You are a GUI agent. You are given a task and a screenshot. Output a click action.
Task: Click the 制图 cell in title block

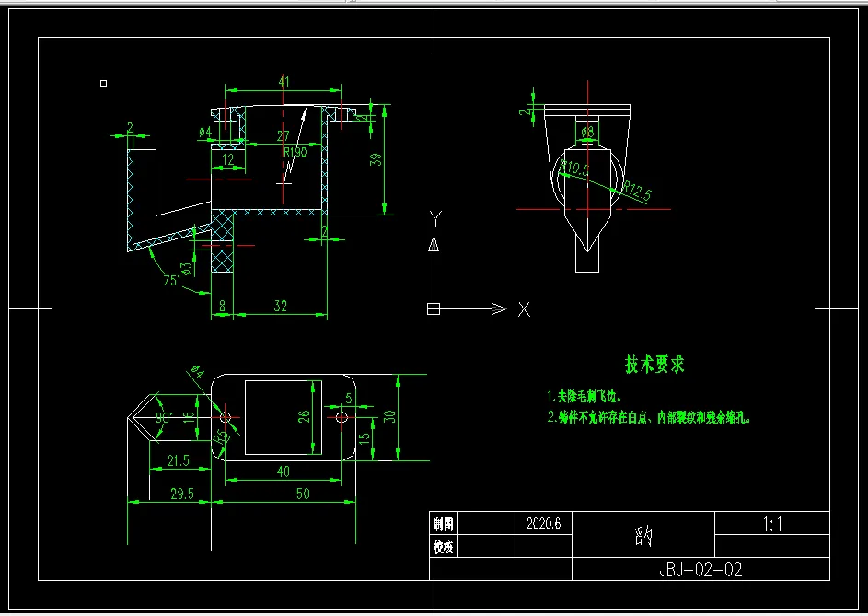(x=444, y=524)
